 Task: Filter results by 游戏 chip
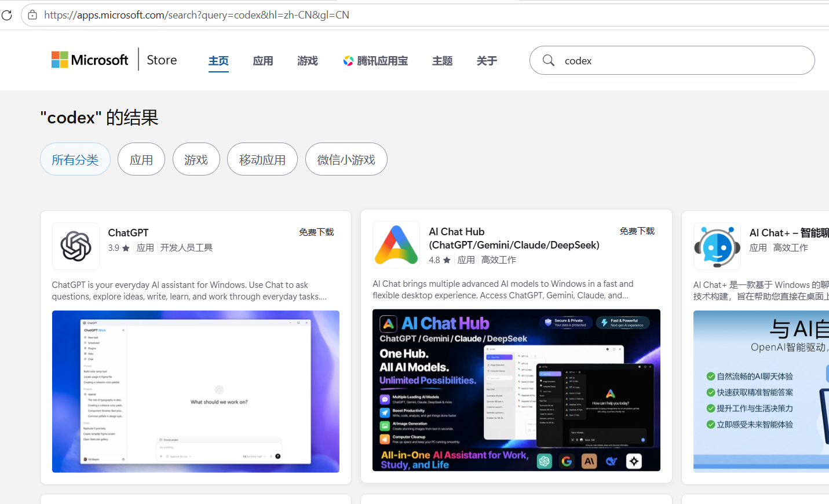point(196,159)
